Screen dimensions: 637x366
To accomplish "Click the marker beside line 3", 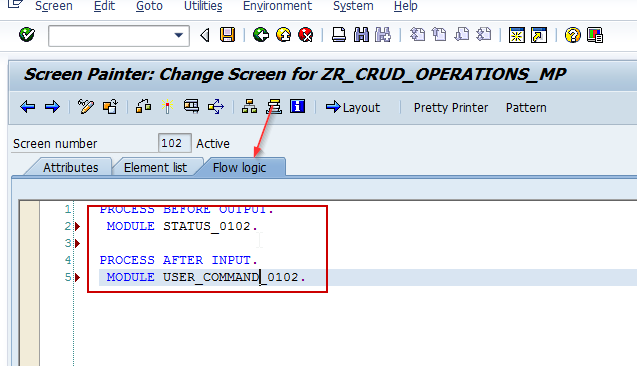I will tap(78, 243).
